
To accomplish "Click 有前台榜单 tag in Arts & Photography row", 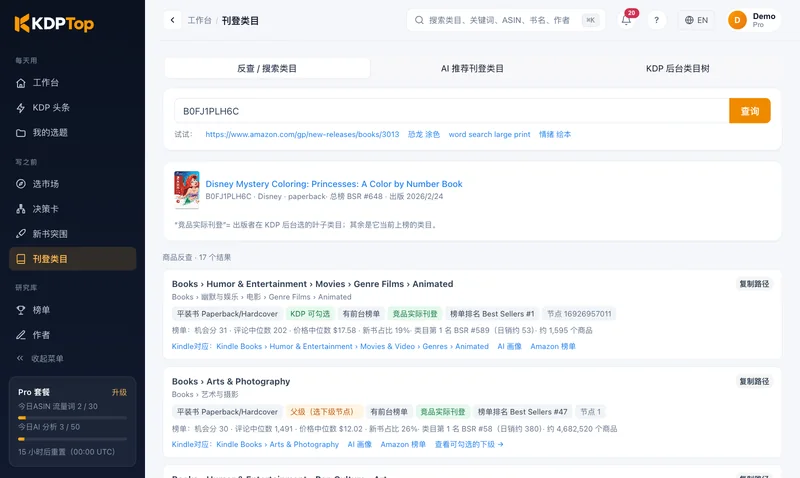I will coord(389,412).
